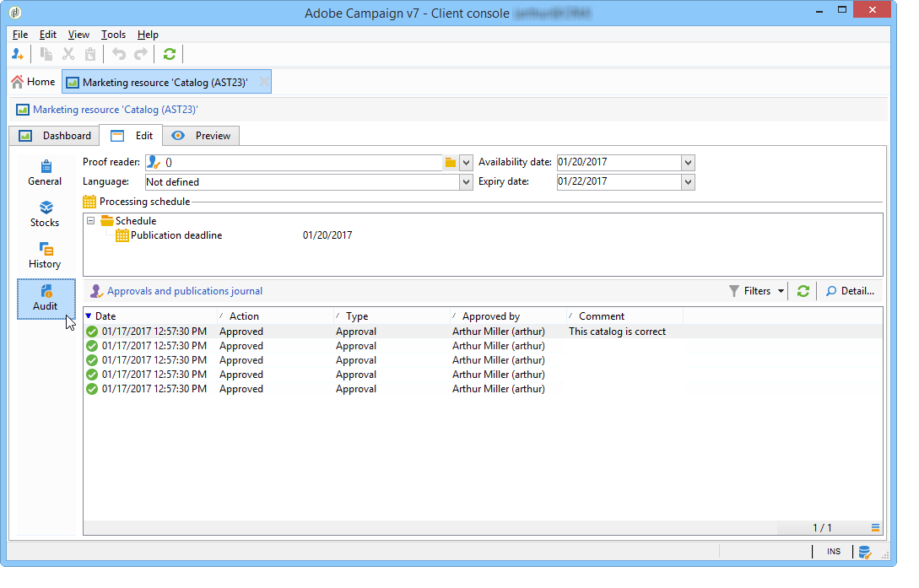Open the File menu
The height and width of the screenshot is (588, 919).
[x=20, y=35]
